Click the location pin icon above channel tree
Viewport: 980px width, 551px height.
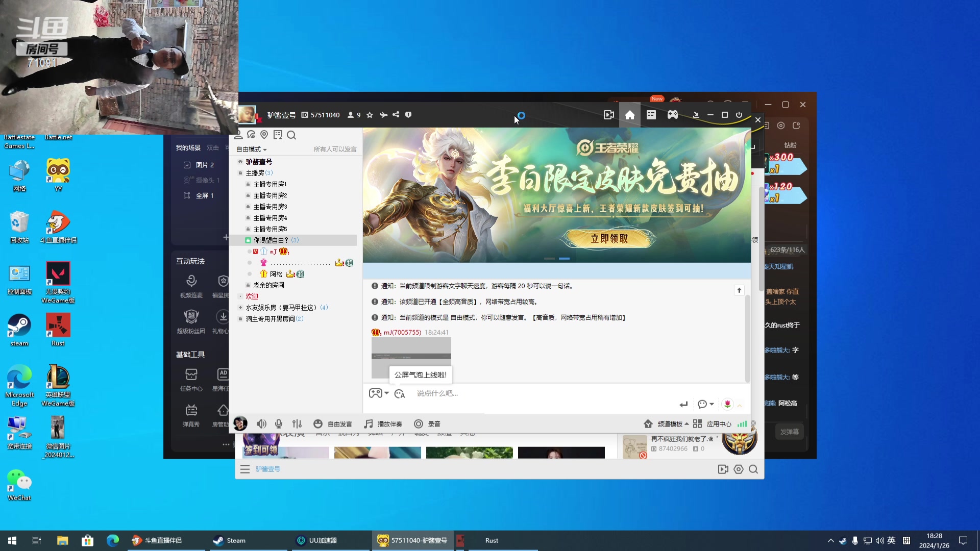264,135
